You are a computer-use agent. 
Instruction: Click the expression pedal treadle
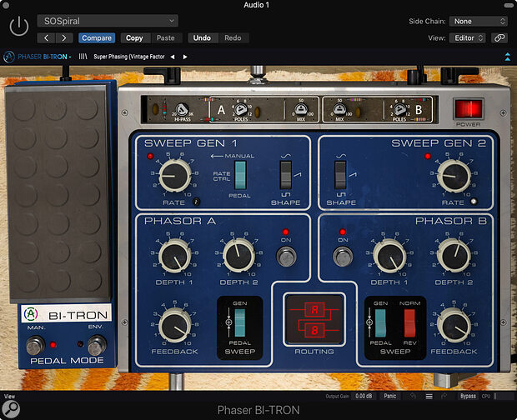coord(57,193)
